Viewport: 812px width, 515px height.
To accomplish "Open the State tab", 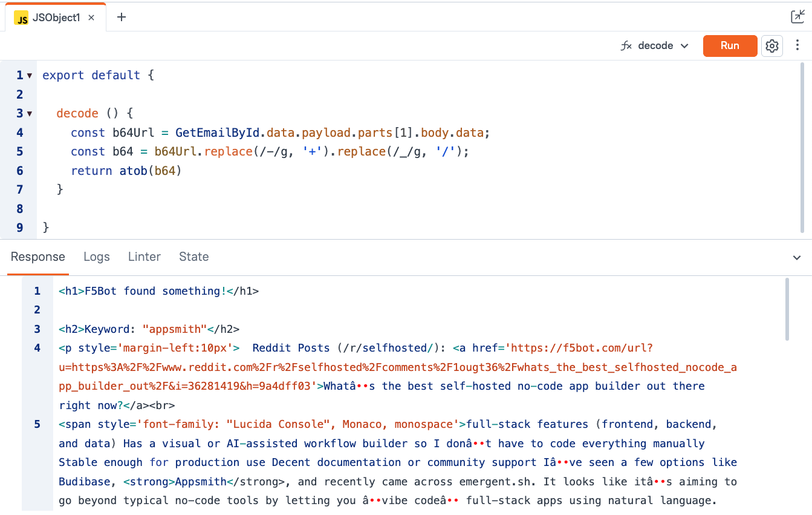I will (x=194, y=257).
